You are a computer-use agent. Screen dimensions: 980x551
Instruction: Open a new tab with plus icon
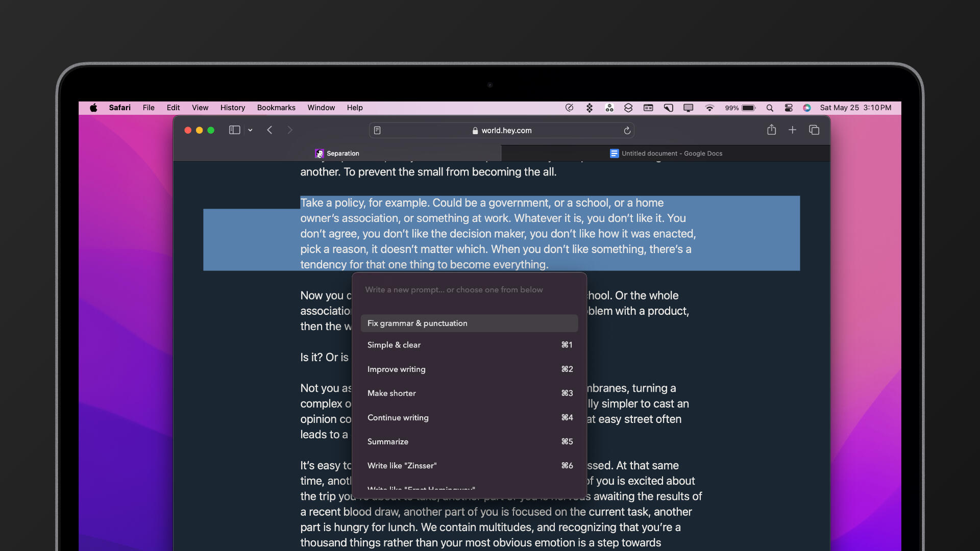click(792, 130)
